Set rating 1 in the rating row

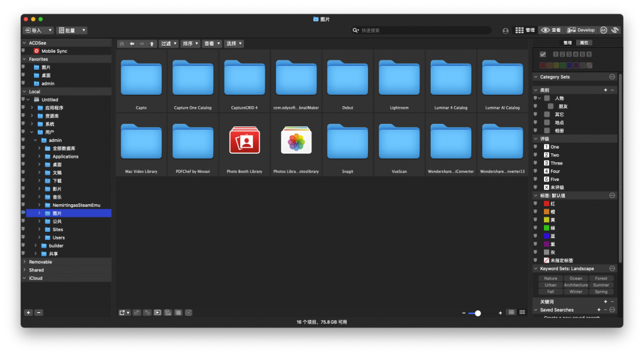coord(556,54)
